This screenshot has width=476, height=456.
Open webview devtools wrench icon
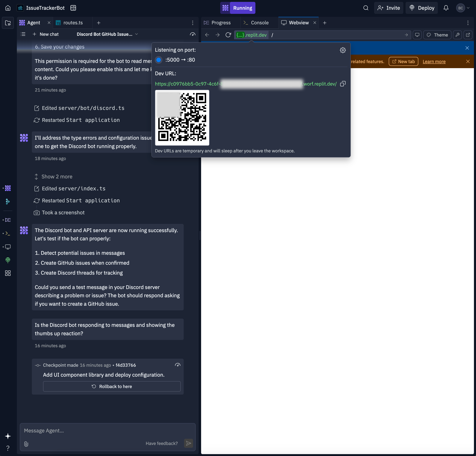click(x=457, y=35)
